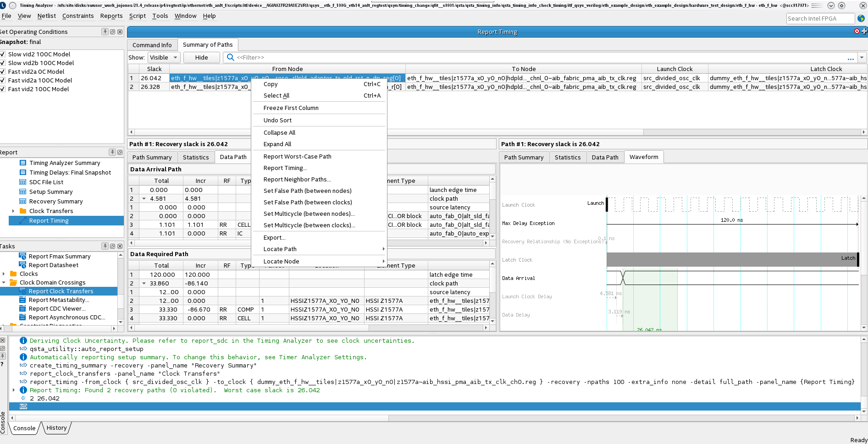The image size is (868, 444).
Task: Choose Report Worst-Case Path from context menu
Action: point(297,156)
